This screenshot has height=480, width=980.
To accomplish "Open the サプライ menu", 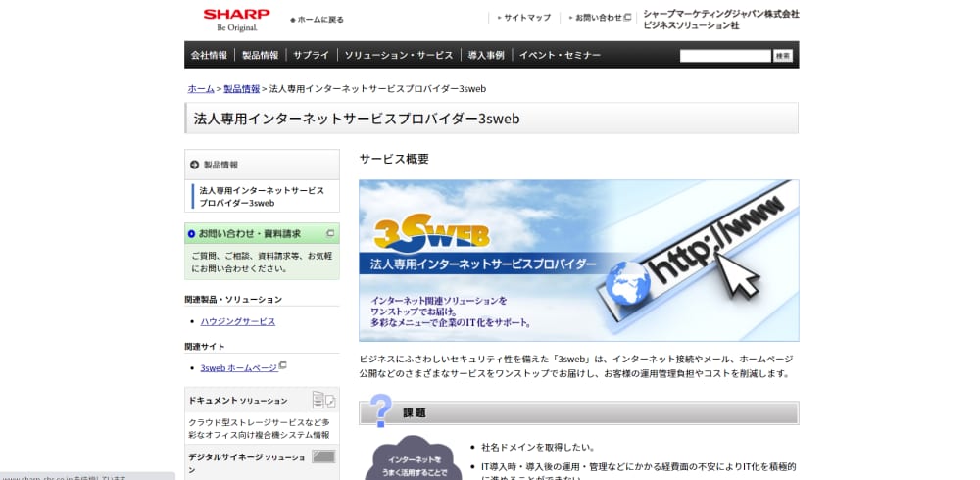I will 311,55.
